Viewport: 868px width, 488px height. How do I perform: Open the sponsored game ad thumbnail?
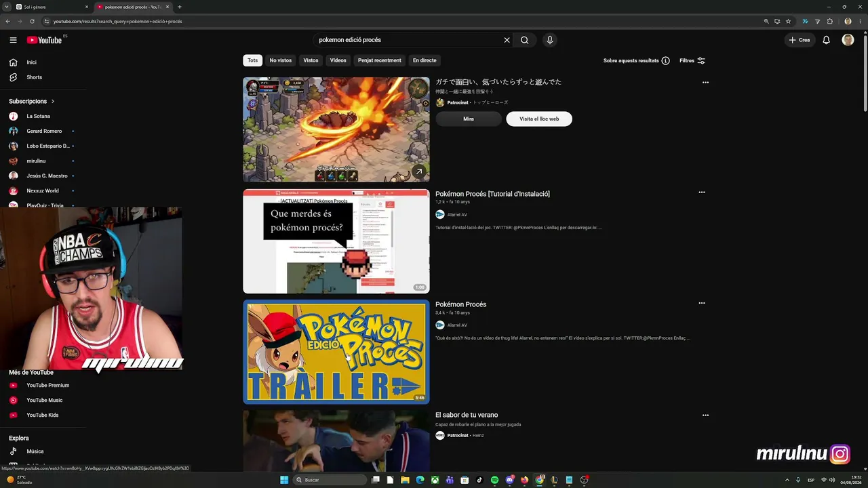[336, 129]
